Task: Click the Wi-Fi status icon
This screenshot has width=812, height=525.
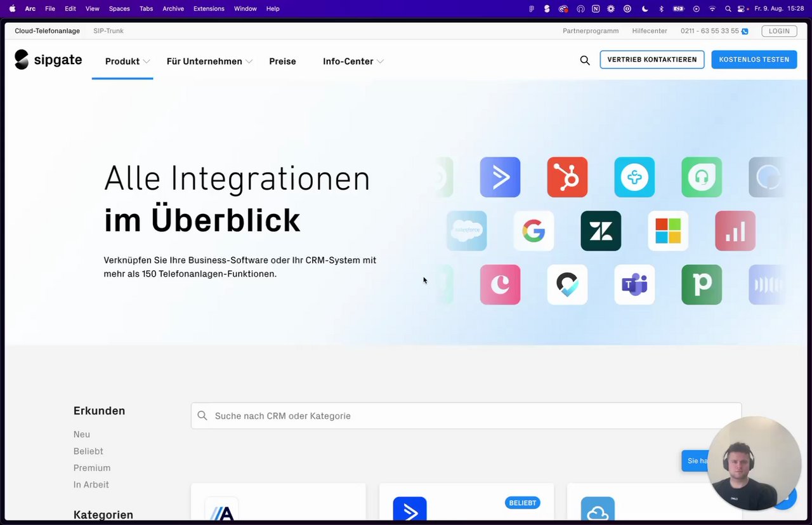Action: click(x=712, y=9)
